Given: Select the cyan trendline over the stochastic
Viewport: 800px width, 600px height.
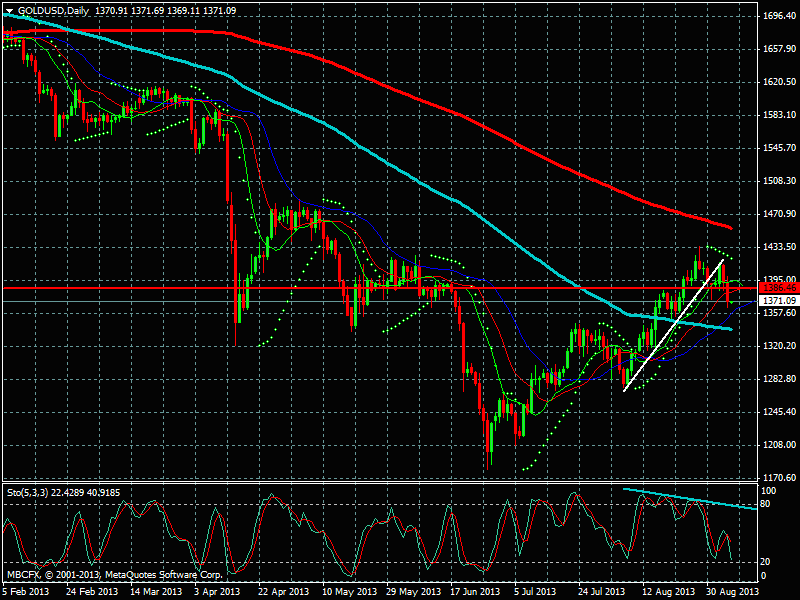Looking at the screenshot, I should (690, 499).
